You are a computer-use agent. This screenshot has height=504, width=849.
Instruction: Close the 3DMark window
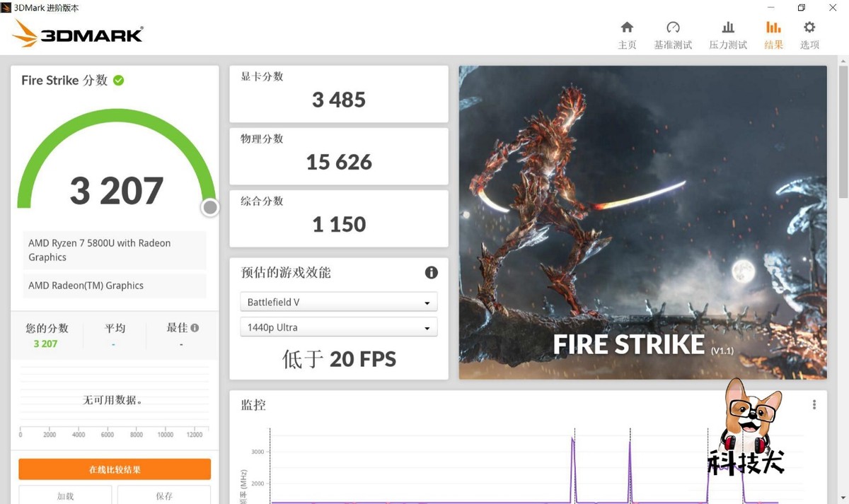tap(833, 8)
